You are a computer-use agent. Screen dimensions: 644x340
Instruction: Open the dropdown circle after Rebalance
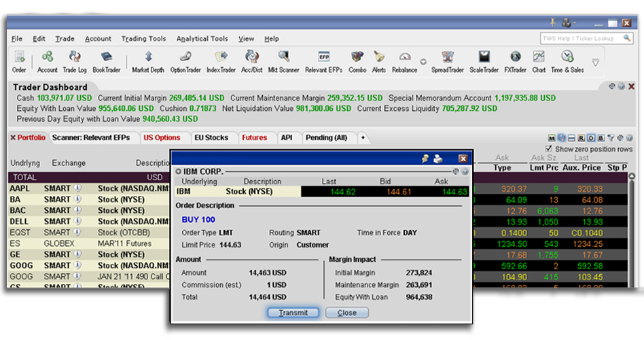(423, 62)
